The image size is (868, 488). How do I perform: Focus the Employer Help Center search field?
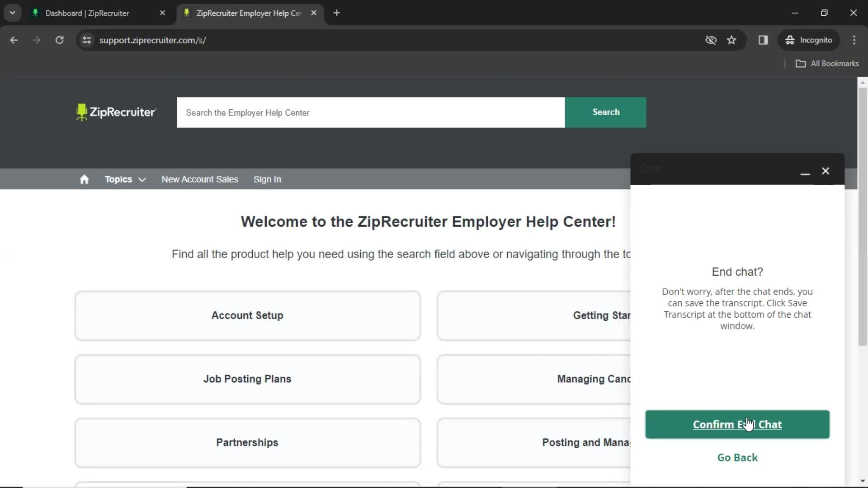[371, 113]
